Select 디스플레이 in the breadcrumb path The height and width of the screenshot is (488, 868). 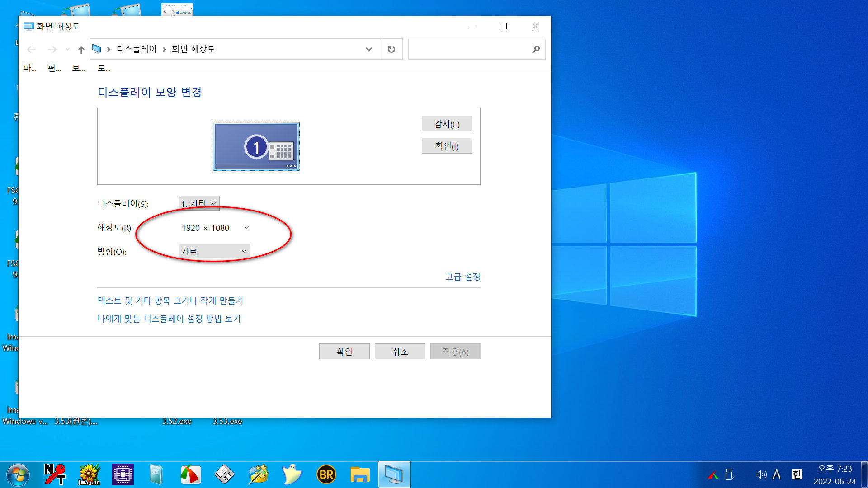pos(137,49)
